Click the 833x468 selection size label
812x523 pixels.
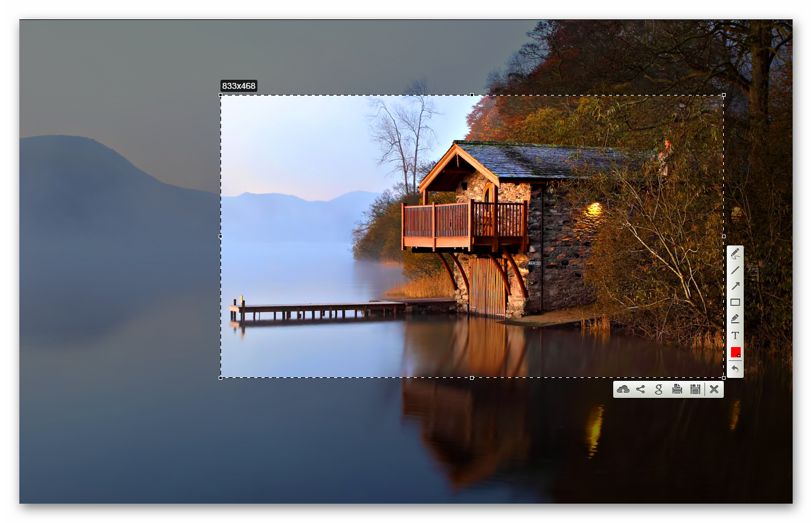(239, 86)
